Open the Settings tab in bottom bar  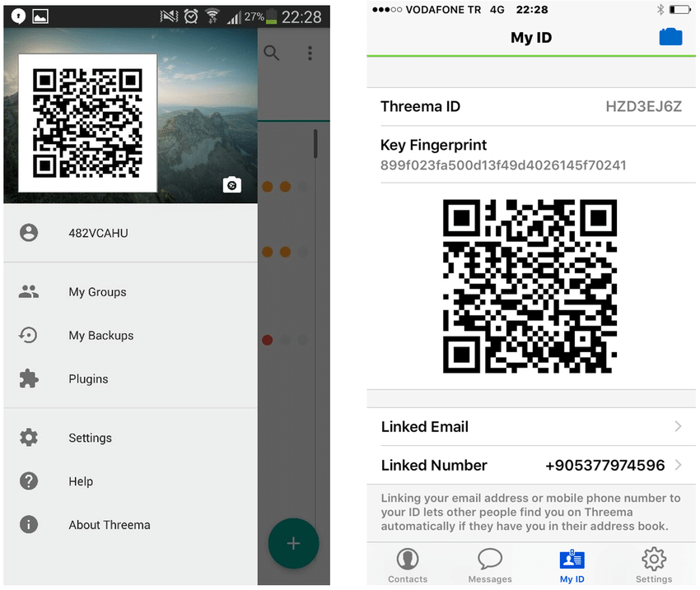tap(654, 565)
